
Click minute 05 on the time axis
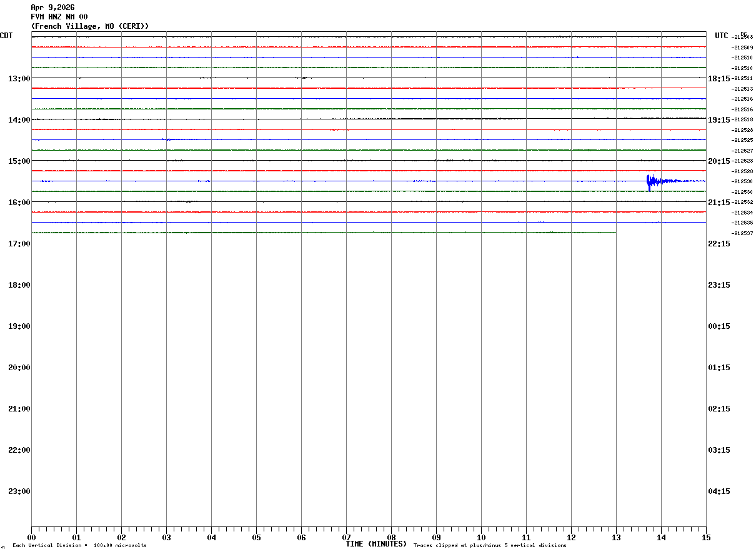(256, 537)
